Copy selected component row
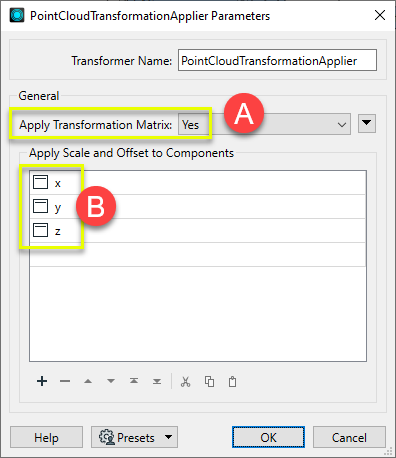The height and width of the screenshot is (458, 396). [x=209, y=381]
